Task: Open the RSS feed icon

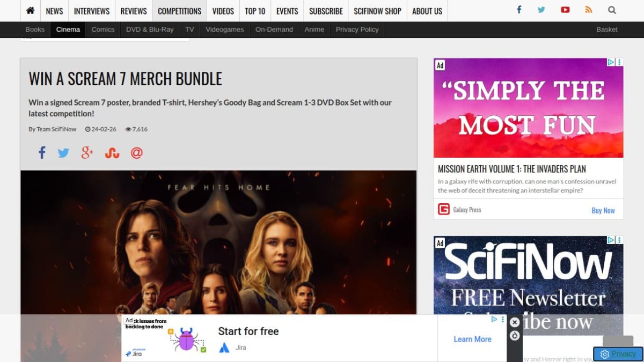Action: coord(589,10)
